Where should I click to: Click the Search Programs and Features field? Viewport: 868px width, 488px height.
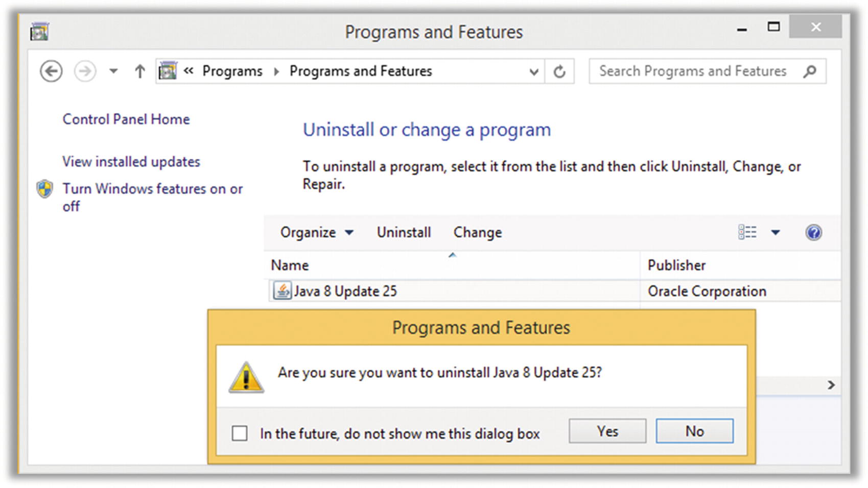tap(692, 71)
